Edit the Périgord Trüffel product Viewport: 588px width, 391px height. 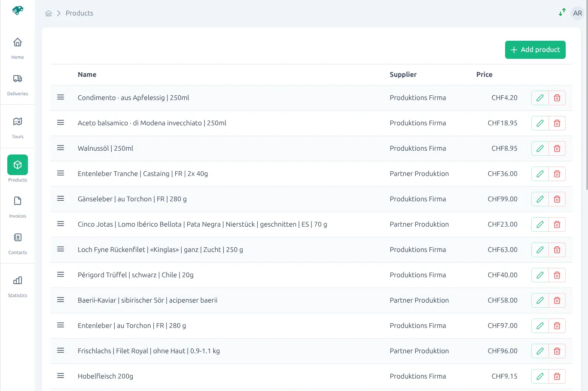[x=540, y=275]
